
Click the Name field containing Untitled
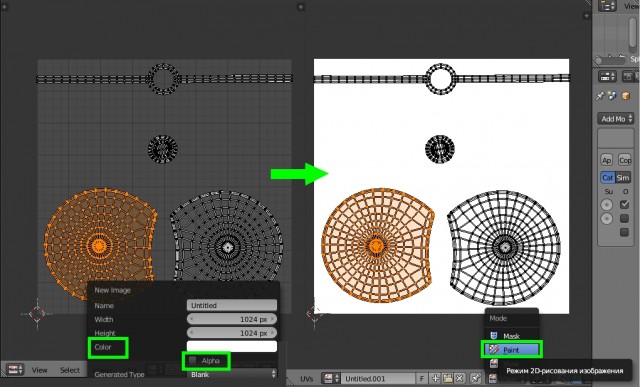pyautogui.click(x=232, y=305)
